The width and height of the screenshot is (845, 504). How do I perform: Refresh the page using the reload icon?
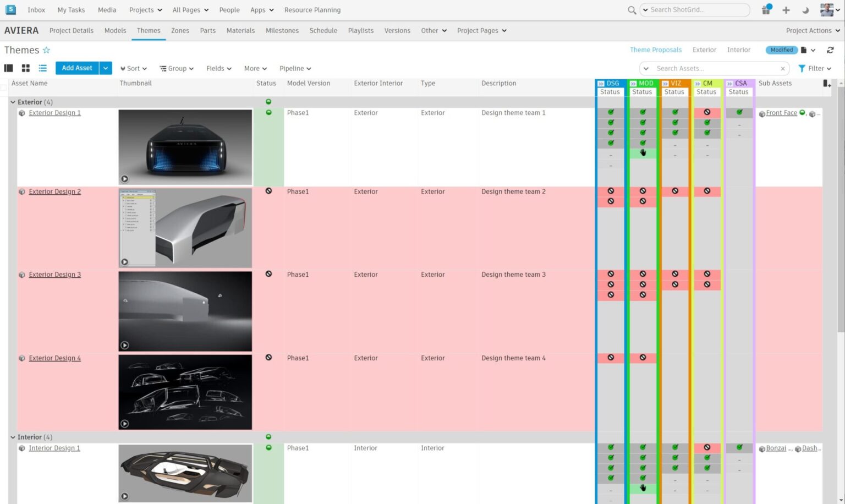pos(830,50)
